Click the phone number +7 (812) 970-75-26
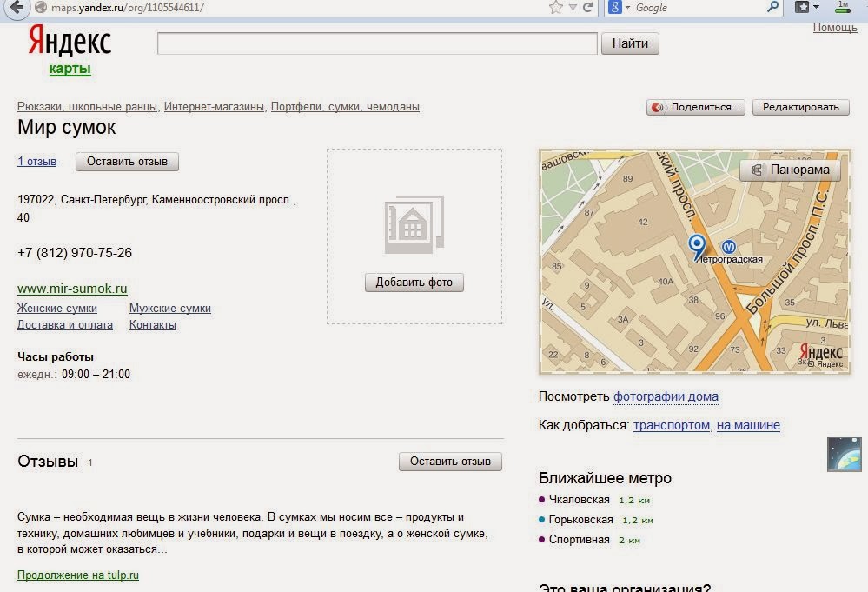Viewport: 868px width, 592px height. [x=75, y=253]
